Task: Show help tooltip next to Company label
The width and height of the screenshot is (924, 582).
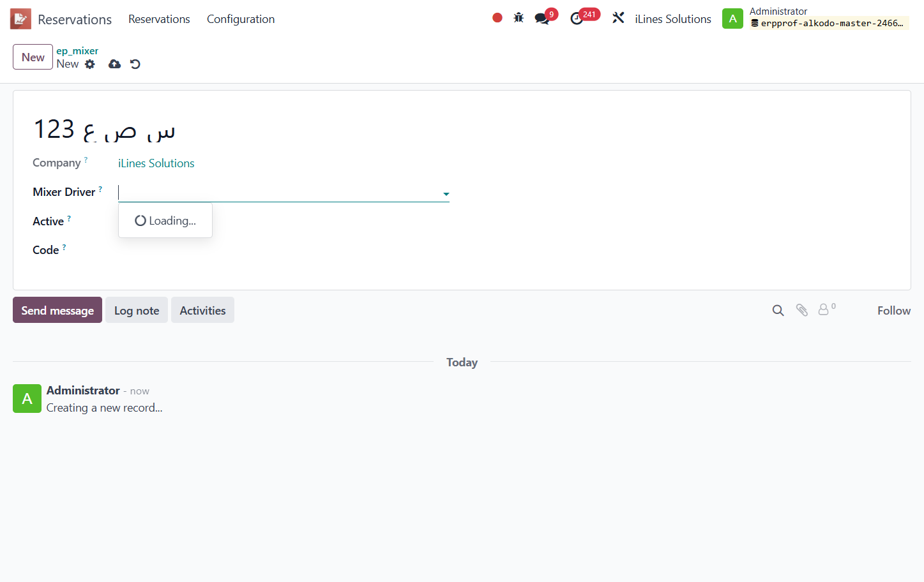Action: pyautogui.click(x=86, y=160)
